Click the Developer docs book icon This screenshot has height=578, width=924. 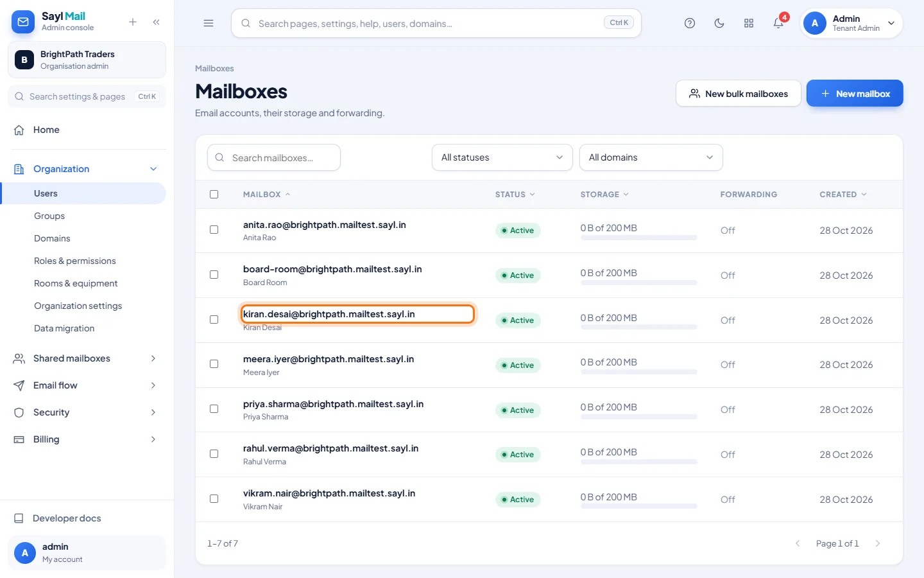point(19,518)
